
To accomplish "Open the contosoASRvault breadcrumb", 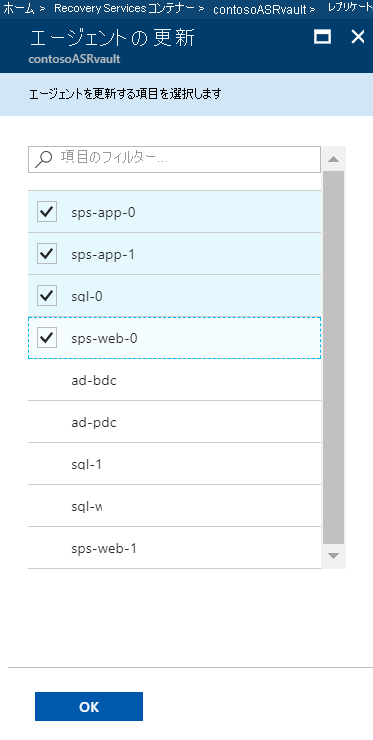I will pyautogui.click(x=260, y=9).
